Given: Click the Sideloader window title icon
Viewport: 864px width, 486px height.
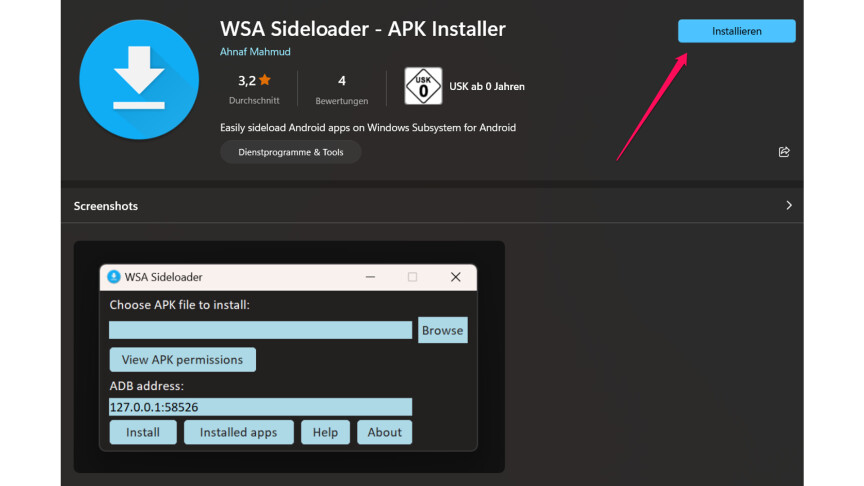Looking at the screenshot, I should (x=114, y=277).
